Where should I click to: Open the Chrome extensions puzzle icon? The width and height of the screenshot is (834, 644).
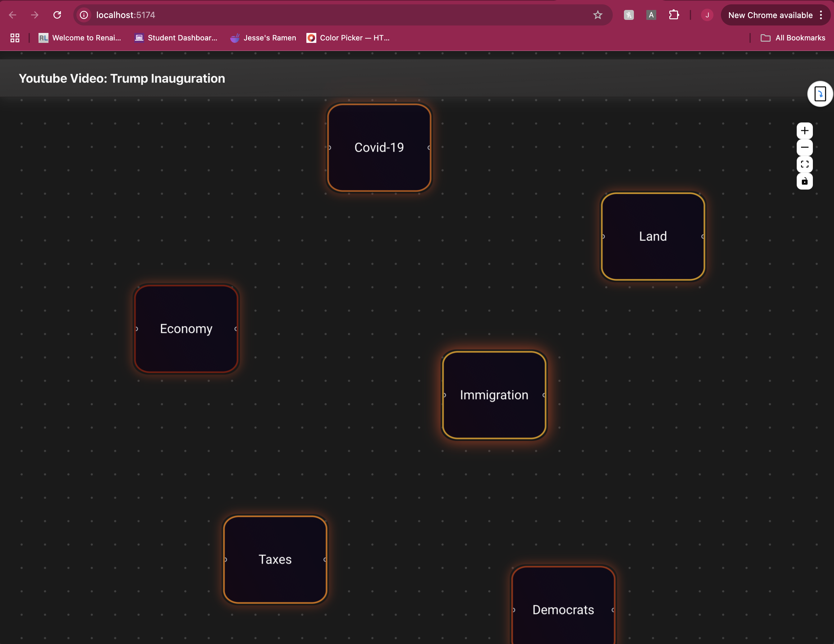point(674,15)
